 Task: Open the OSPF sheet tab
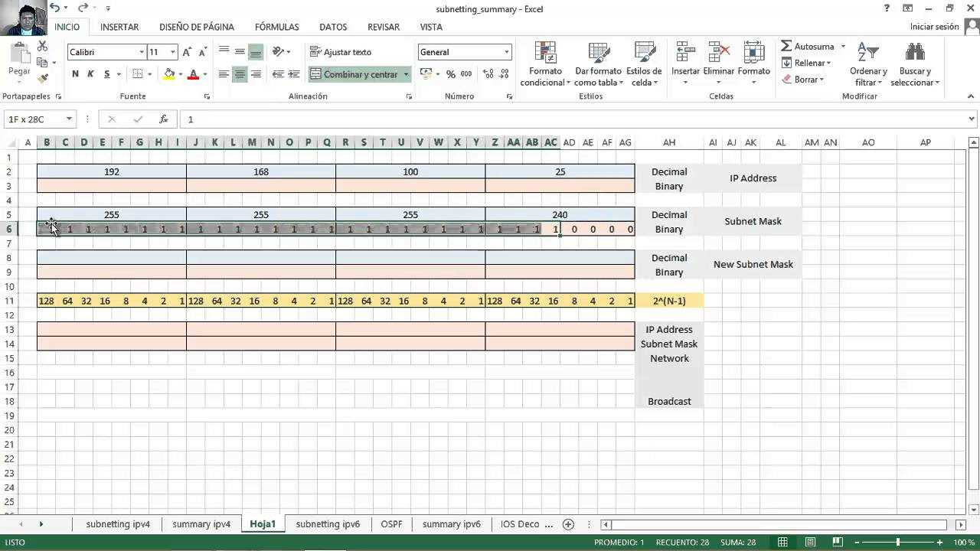click(x=391, y=524)
